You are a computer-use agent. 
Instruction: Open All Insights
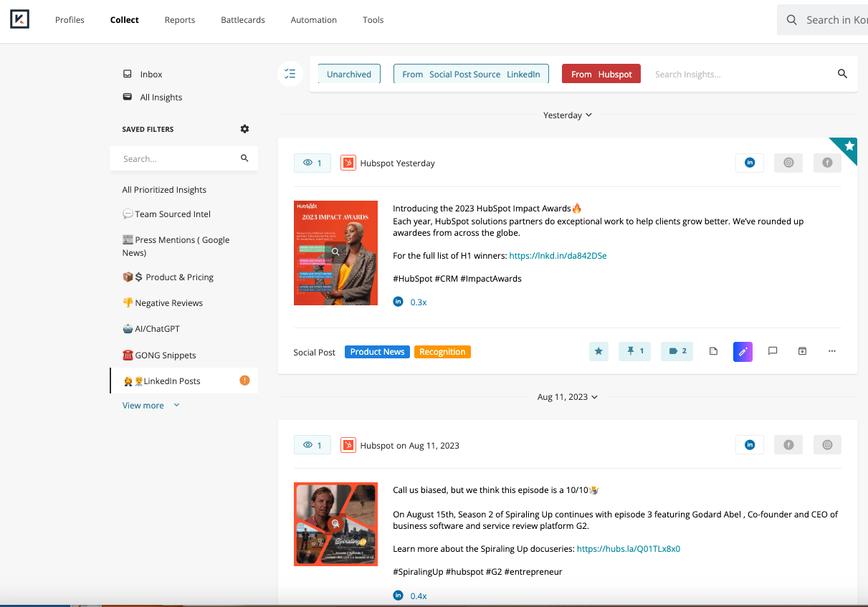(153, 97)
